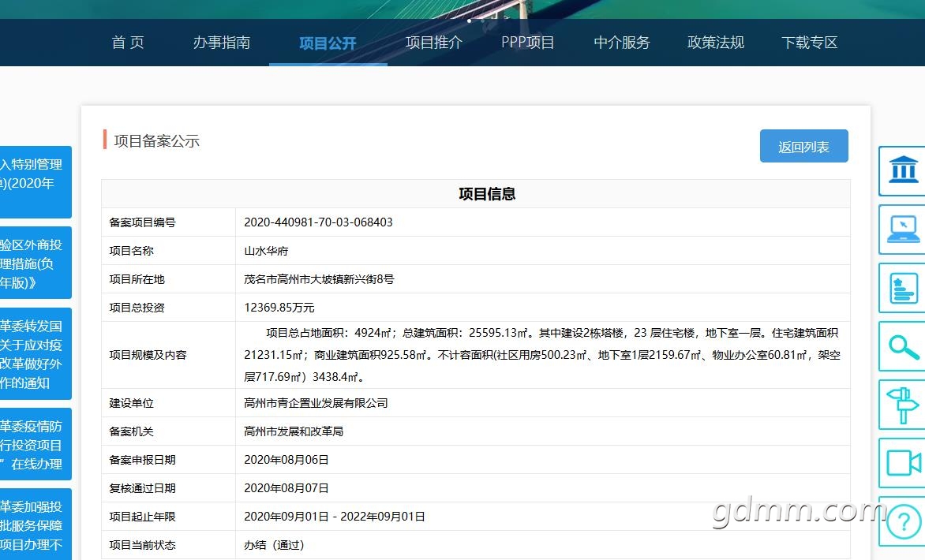This screenshot has width=925, height=560.
Task: Open the signpost guide icon
Action: (x=903, y=405)
